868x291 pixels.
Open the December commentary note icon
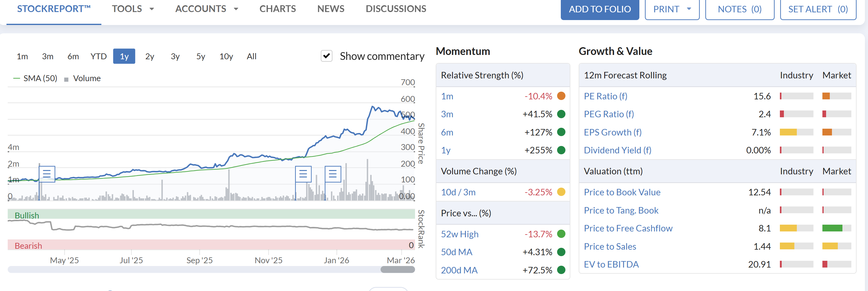pyautogui.click(x=303, y=174)
